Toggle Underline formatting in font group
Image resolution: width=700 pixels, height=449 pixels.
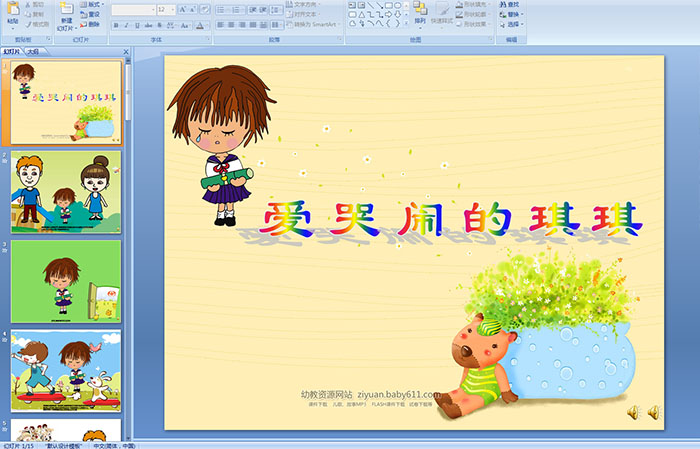click(x=139, y=25)
